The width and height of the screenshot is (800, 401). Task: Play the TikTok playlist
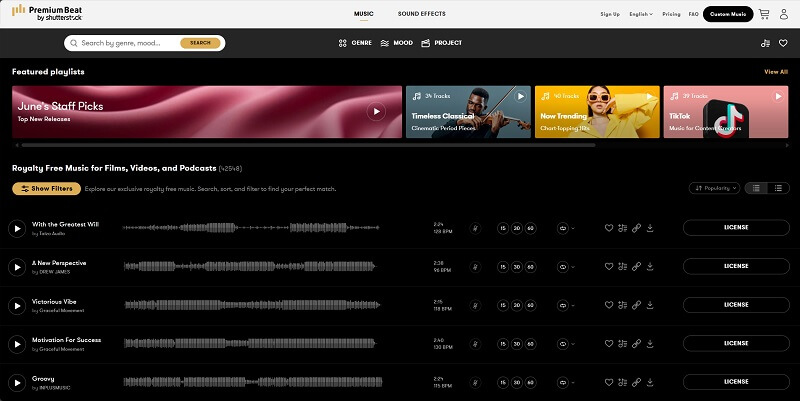point(778,96)
